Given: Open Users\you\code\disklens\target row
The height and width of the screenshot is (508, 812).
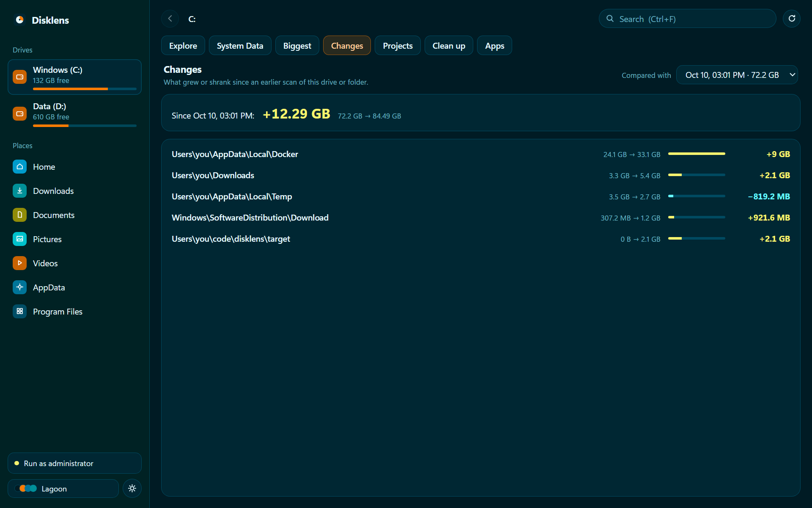Looking at the screenshot, I should coord(480,239).
